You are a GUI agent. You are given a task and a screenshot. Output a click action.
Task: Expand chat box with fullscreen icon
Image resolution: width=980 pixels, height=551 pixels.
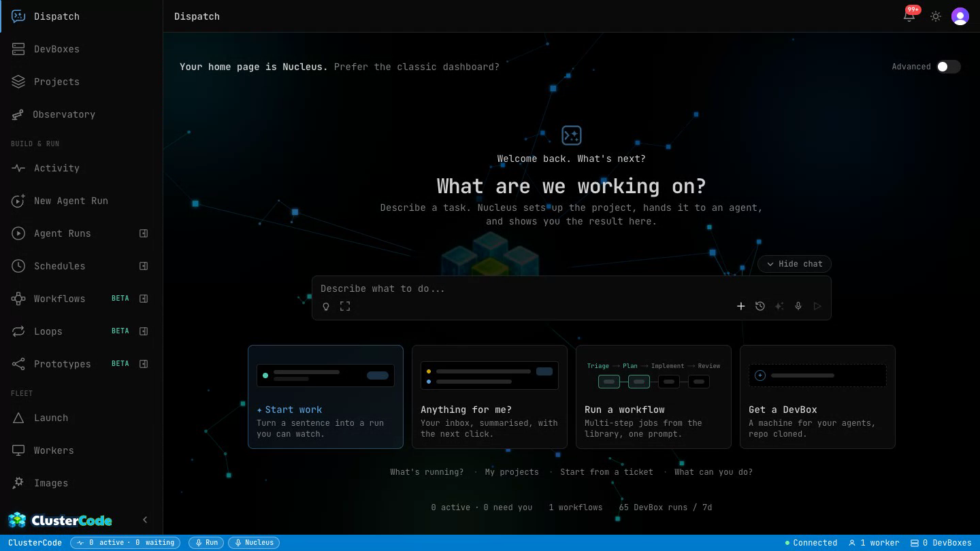coord(345,307)
